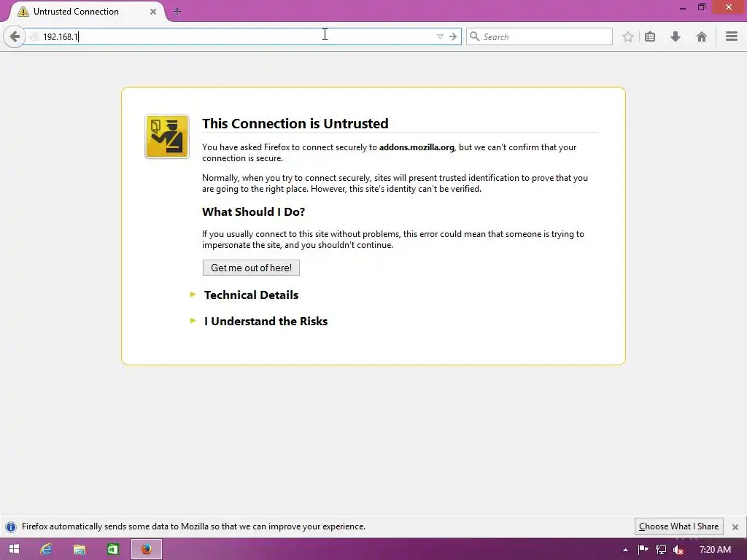The height and width of the screenshot is (560, 747).
Task: Click the search magnifier icon
Action: pyautogui.click(x=474, y=36)
